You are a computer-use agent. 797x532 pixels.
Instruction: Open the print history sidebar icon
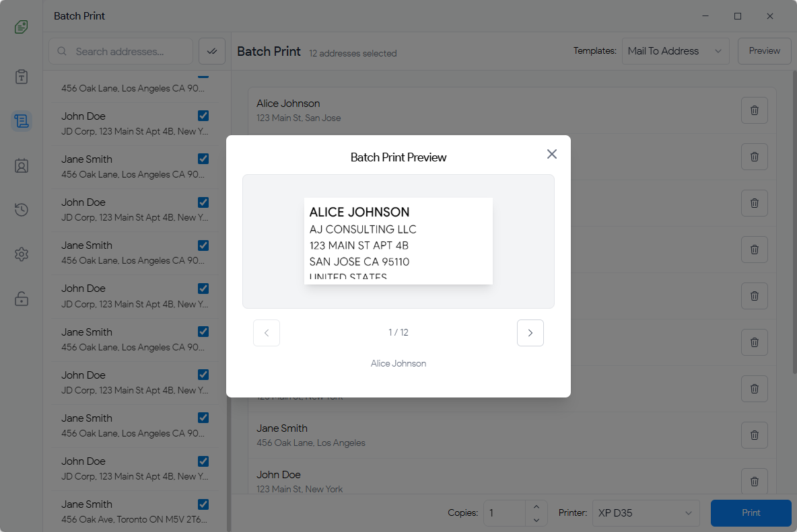(22, 210)
